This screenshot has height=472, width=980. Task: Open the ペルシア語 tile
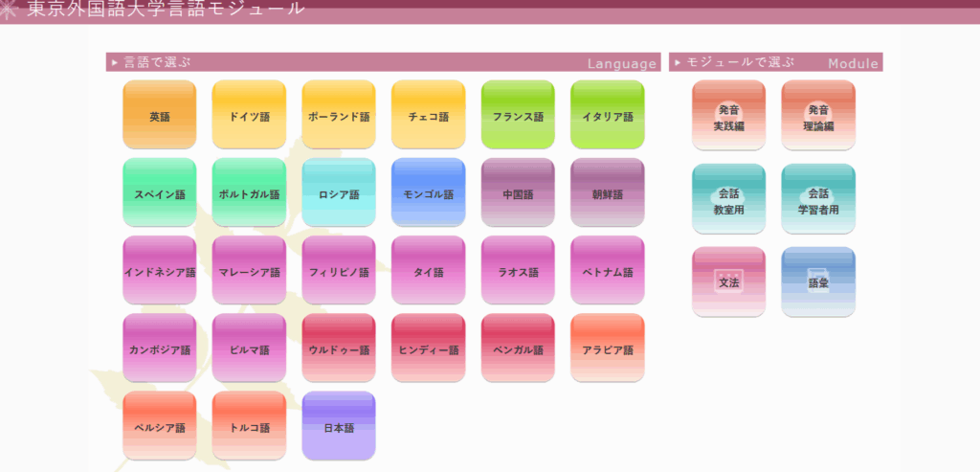pyautogui.click(x=160, y=426)
